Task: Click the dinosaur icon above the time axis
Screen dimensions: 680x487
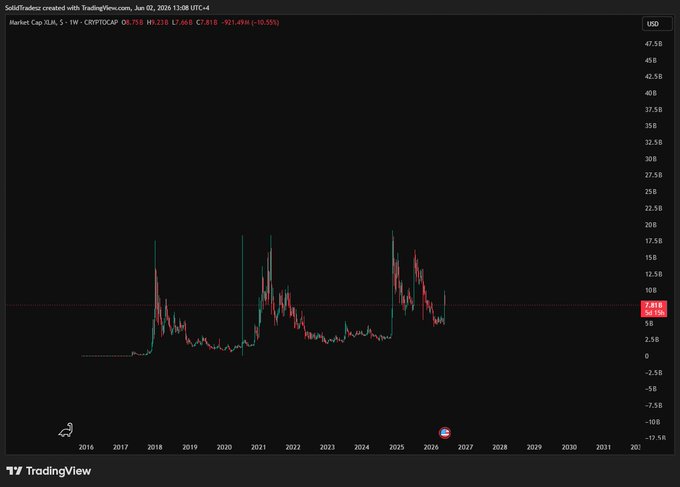Action: coord(66,430)
